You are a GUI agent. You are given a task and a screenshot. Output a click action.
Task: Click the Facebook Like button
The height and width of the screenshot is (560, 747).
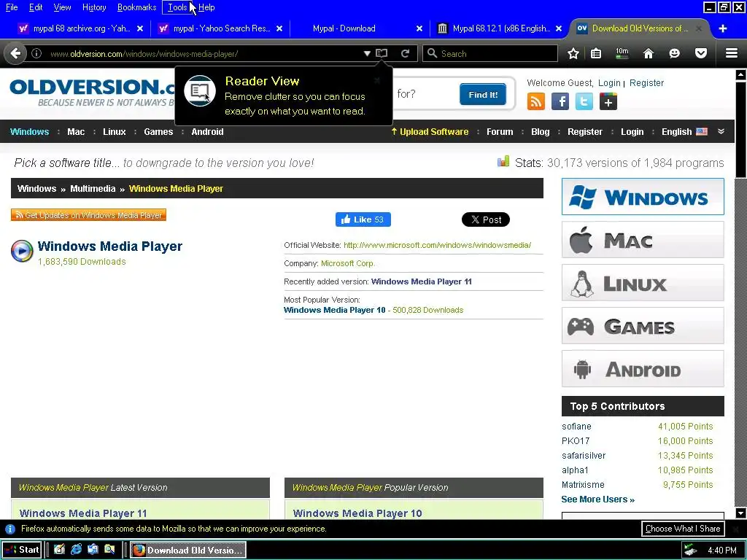(363, 219)
